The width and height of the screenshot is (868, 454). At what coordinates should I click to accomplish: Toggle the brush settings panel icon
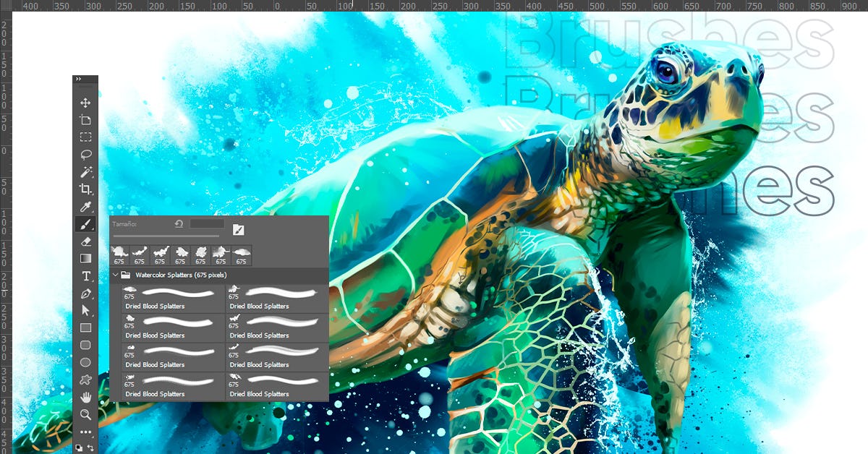(x=238, y=230)
